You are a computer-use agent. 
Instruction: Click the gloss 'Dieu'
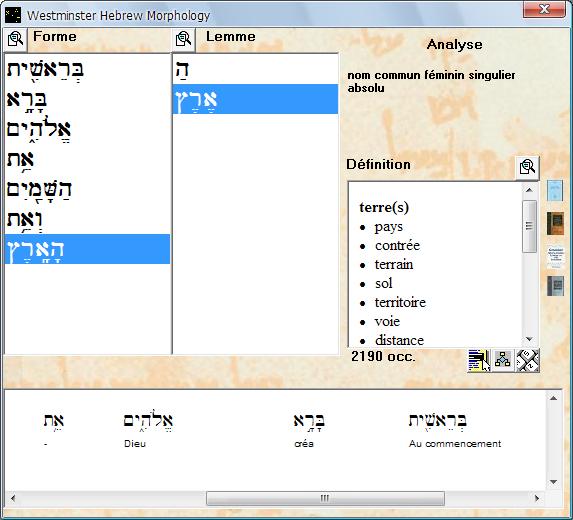pyautogui.click(x=135, y=444)
